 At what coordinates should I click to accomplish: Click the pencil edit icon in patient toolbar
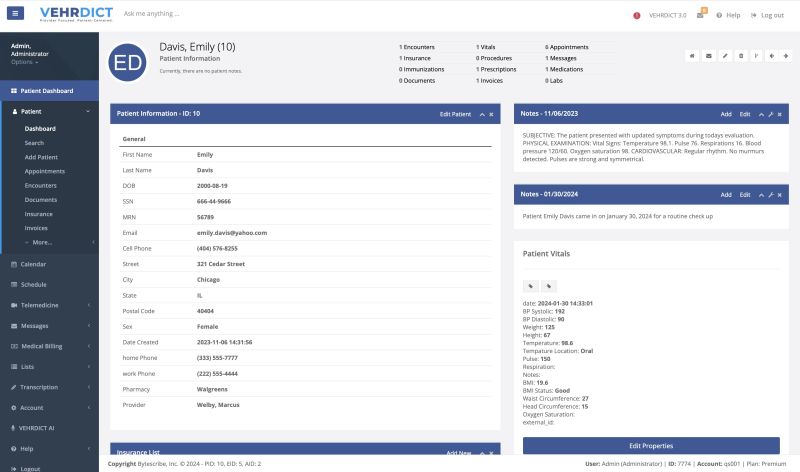(x=724, y=56)
